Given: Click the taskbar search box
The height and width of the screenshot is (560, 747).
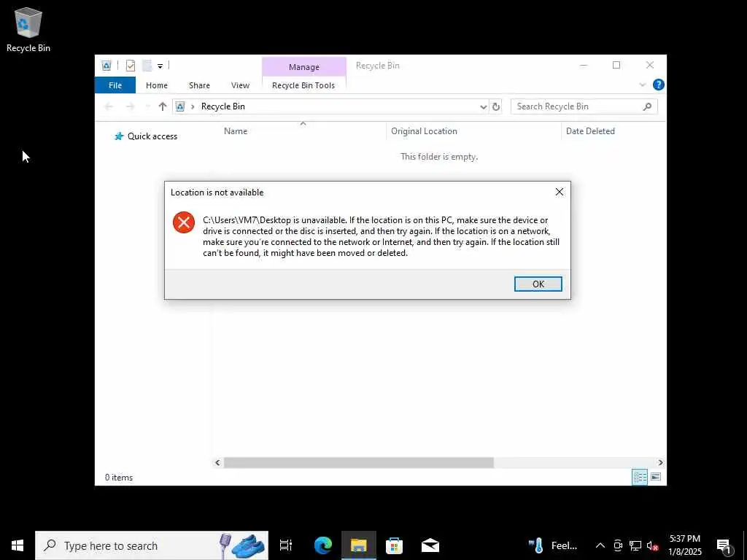Looking at the screenshot, I should [152, 545].
